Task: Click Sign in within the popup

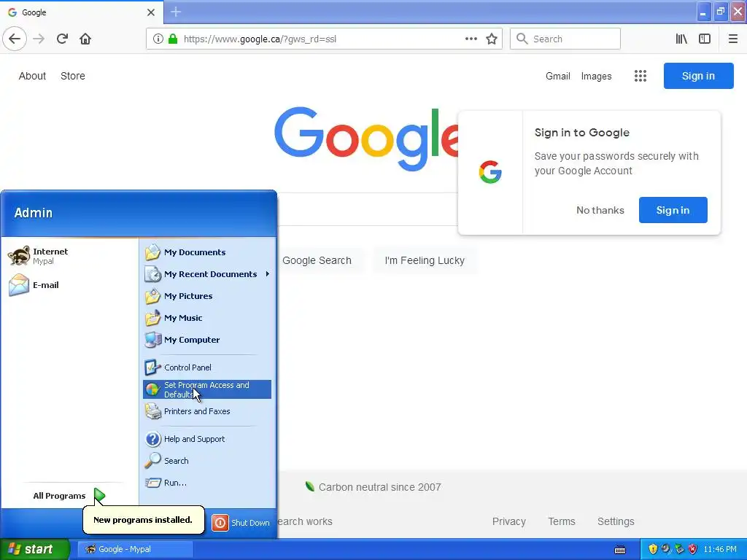Action: (x=673, y=210)
